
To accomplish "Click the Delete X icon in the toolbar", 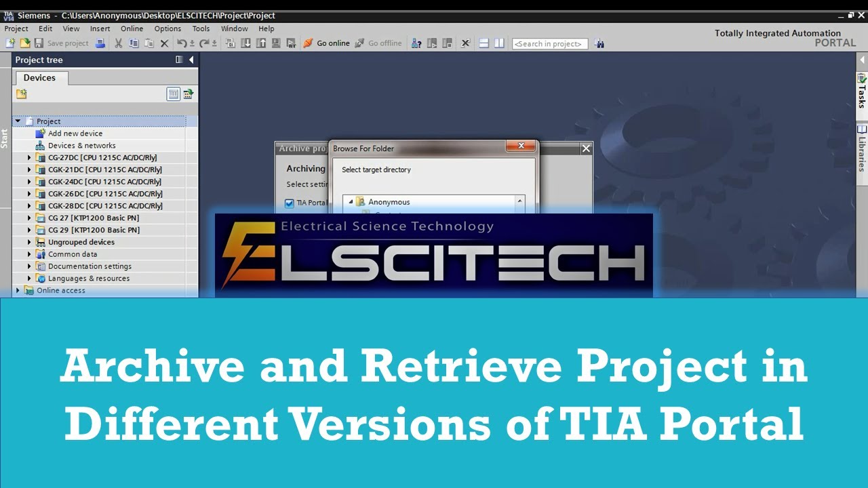I will [164, 43].
